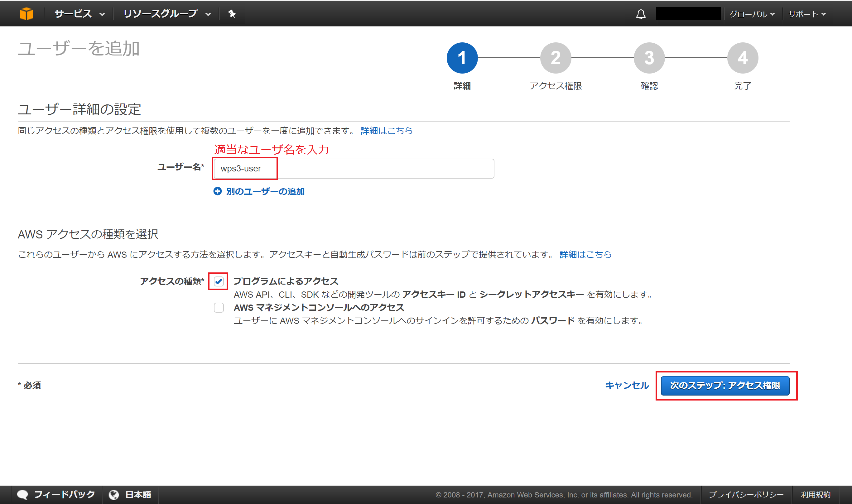This screenshot has width=852, height=504.
Task: Open the サービス menu
Action: [79, 14]
